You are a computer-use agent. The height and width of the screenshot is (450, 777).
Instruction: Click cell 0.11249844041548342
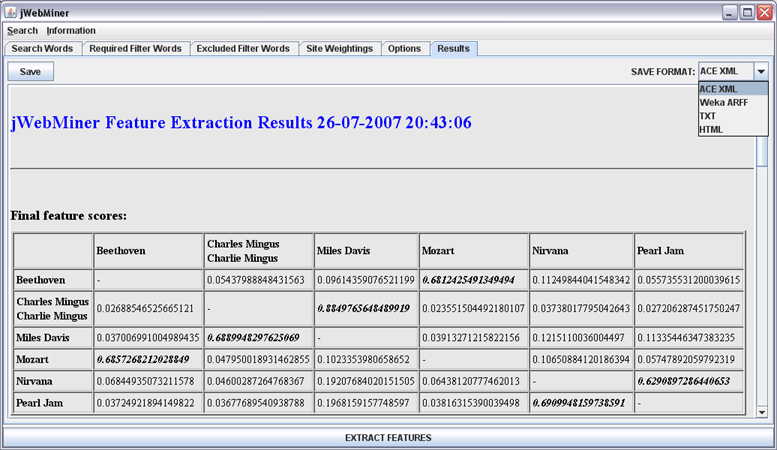581,280
